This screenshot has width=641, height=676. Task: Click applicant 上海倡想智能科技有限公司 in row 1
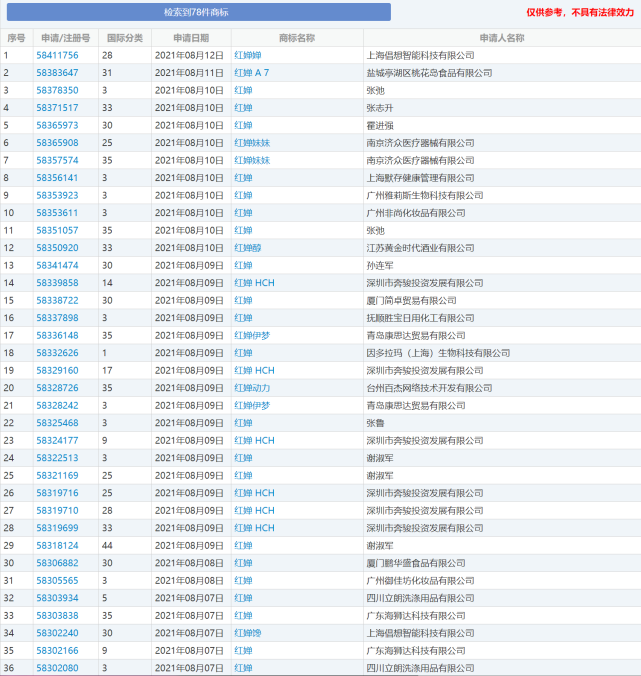[420, 55]
